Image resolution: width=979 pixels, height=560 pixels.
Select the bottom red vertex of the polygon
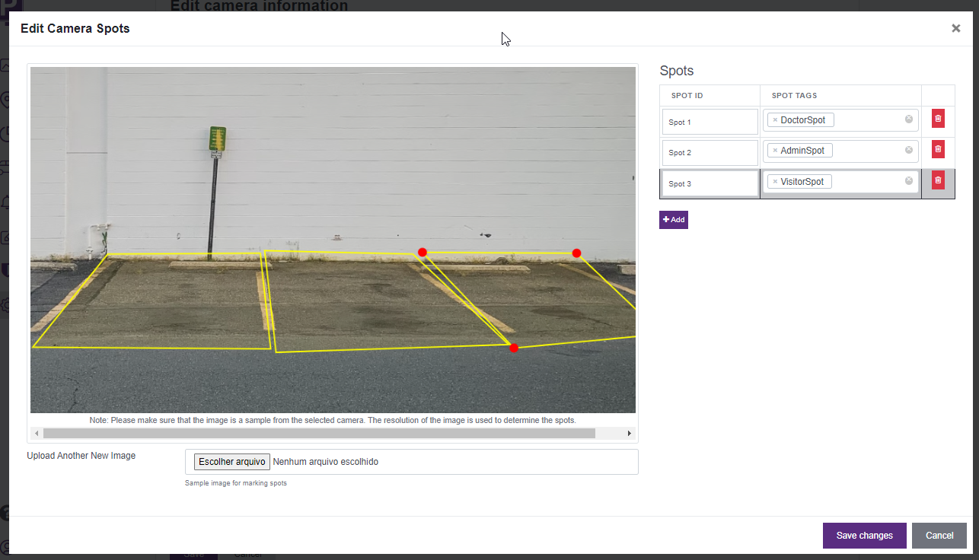514,348
